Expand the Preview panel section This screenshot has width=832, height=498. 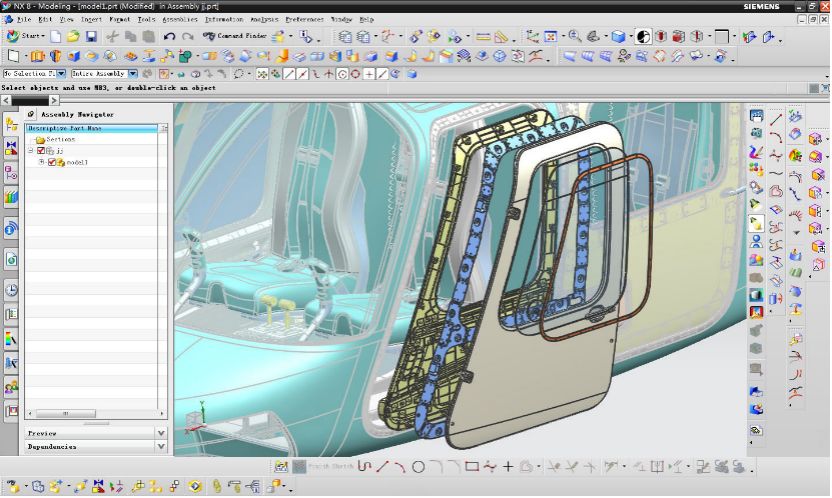(161, 434)
